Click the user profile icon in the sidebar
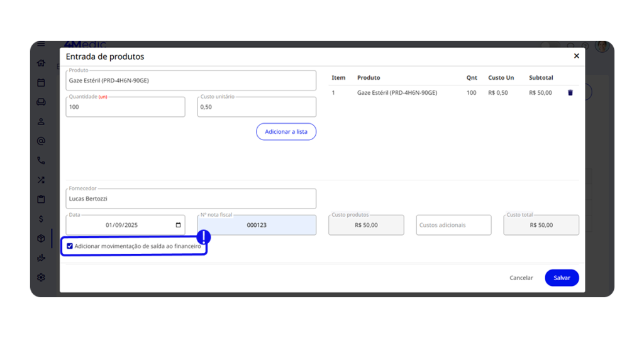Screen dimensions: 644x338 point(41,121)
